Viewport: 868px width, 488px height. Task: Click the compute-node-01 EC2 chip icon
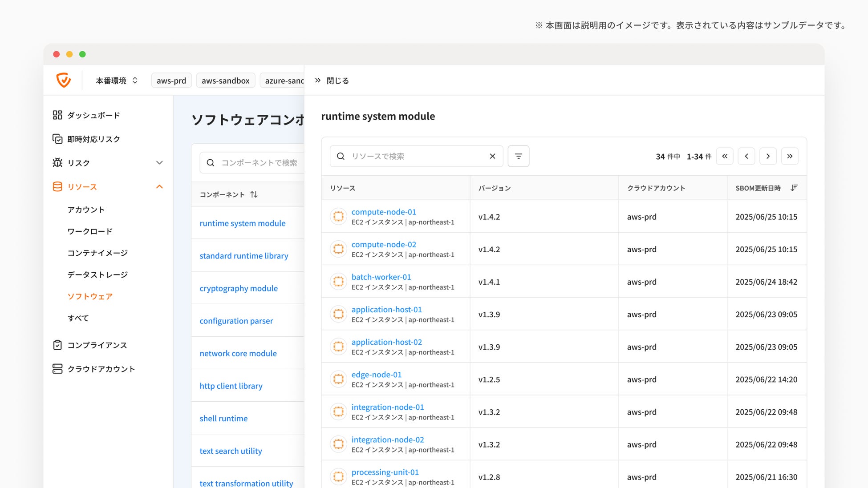tap(338, 217)
